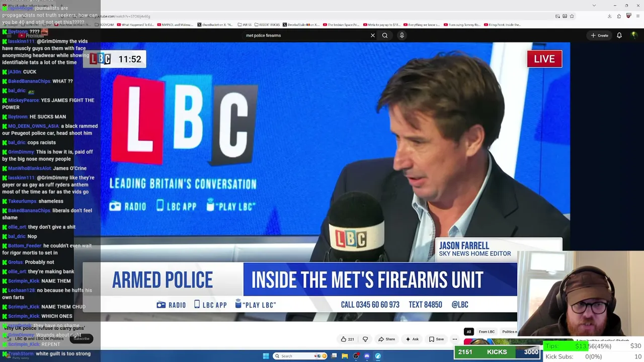Click the 'LBC and LBC UK Politics' channel name
The height and width of the screenshot is (362, 644).
click(x=39, y=339)
